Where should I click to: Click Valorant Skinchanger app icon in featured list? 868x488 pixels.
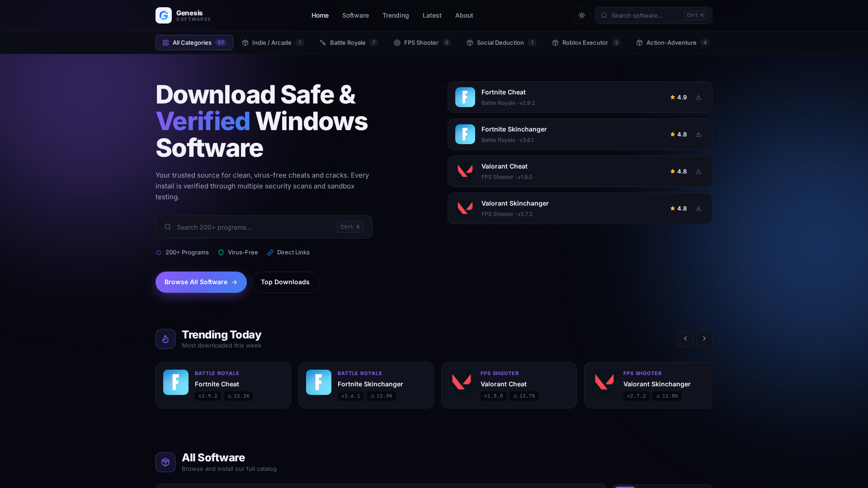click(x=465, y=208)
